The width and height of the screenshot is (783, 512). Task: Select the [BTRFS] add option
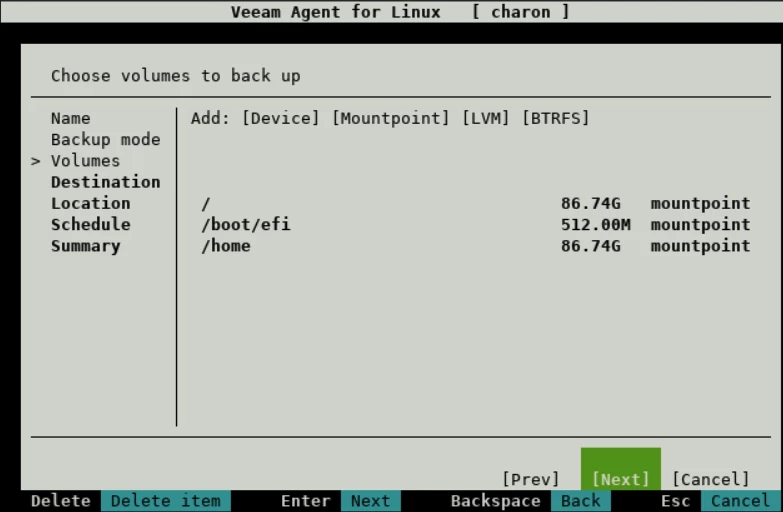point(555,118)
